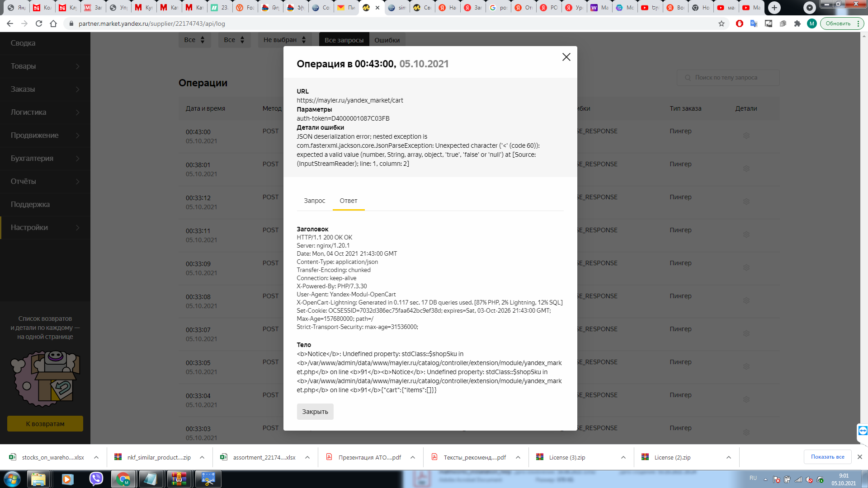
Task: Open details gear for the 00:33:09 row
Action: click(x=746, y=267)
